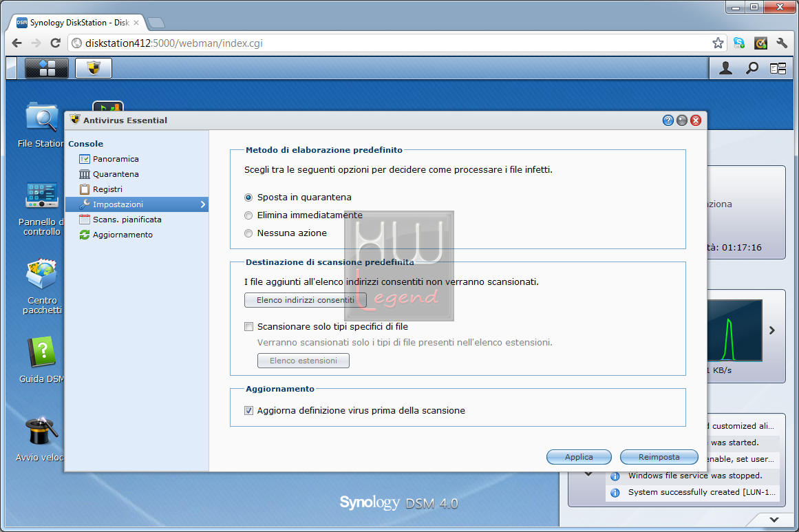Click the network traffic graph thumbnail
This screenshot has width=799, height=532.
[734, 330]
